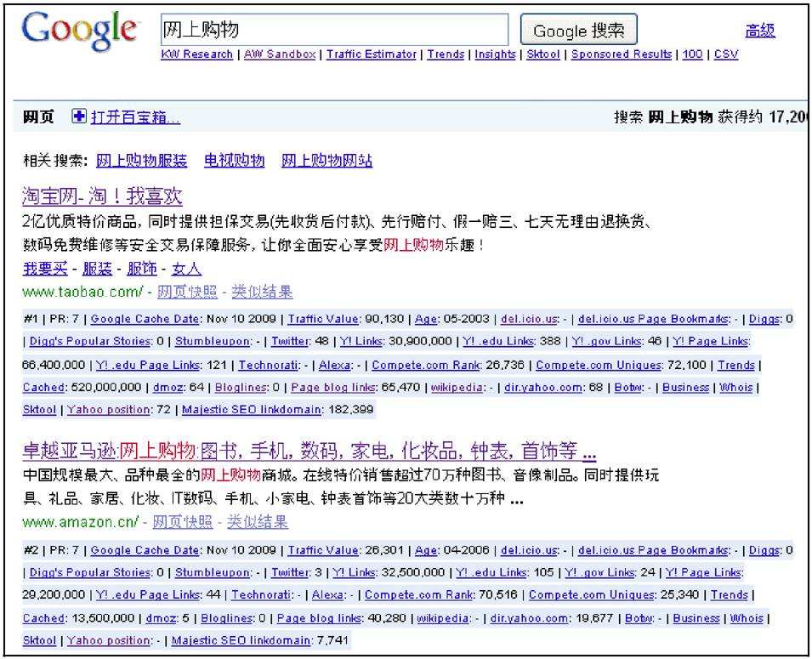Viewport: 812px width, 659px height.
Task: Click the green www.taobao.com/ URL text
Action: click(82, 292)
